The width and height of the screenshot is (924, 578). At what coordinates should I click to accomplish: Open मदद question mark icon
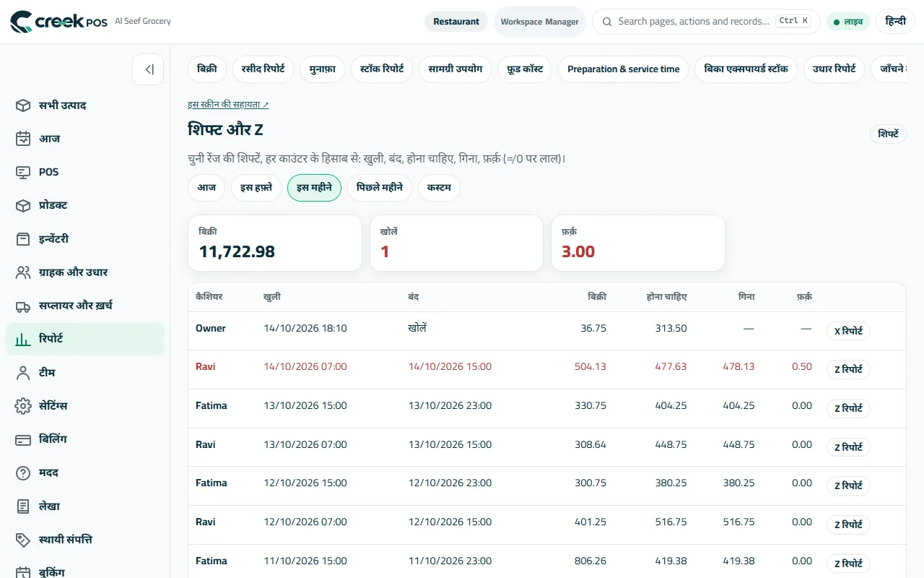click(23, 473)
